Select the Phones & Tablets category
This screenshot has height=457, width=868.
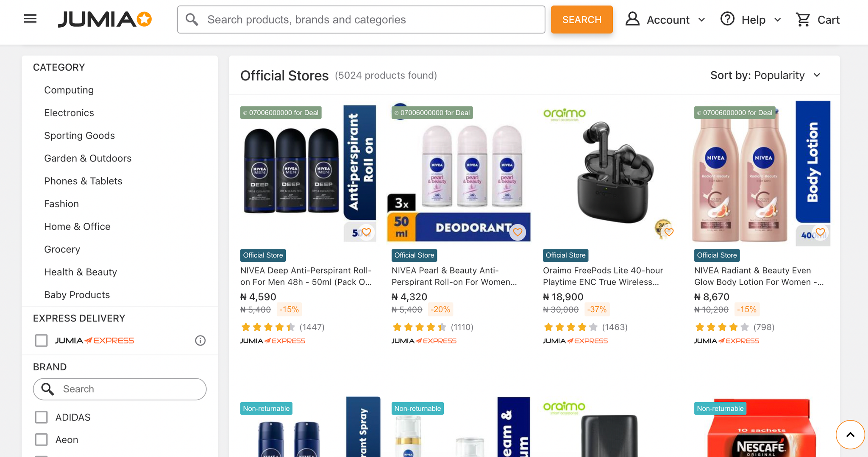pyautogui.click(x=83, y=181)
